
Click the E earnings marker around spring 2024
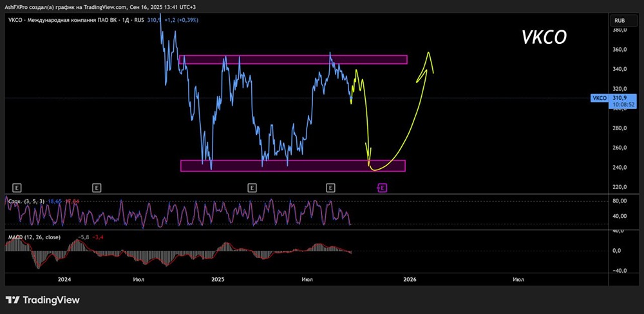tap(97, 188)
